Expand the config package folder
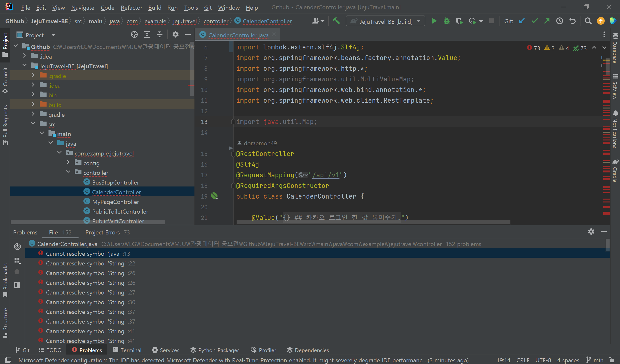 [x=68, y=163]
